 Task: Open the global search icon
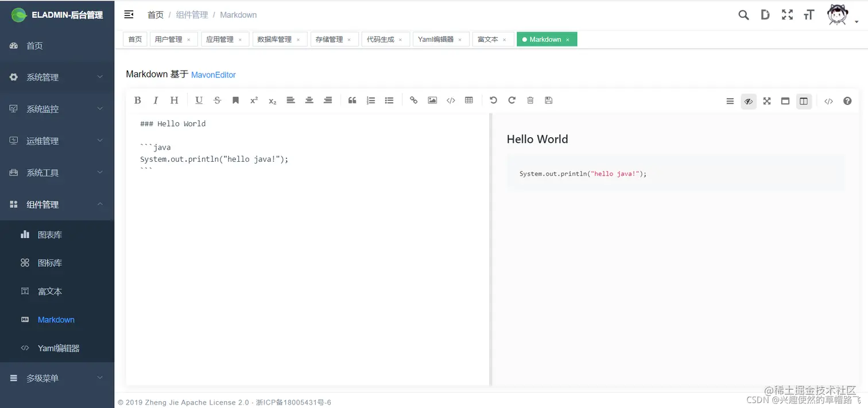point(743,15)
